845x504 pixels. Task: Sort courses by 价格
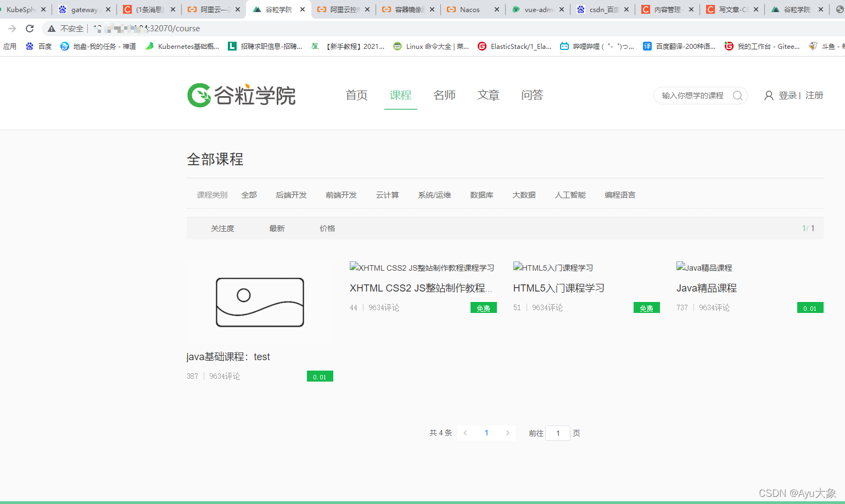(327, 228)
